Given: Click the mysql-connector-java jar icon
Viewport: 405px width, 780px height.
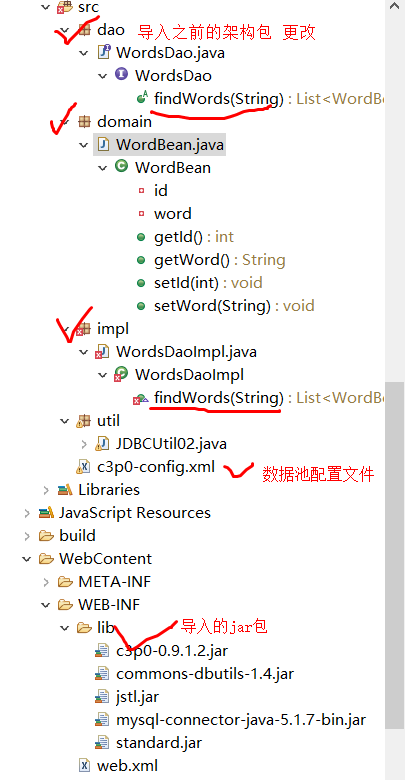Looking at the screenshot, I should coord(102,719).
